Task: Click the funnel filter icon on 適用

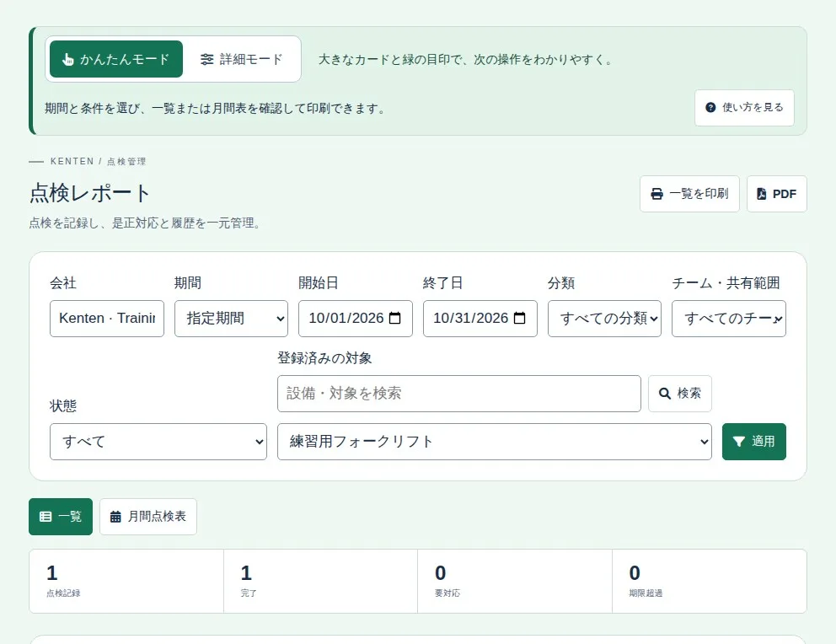Action: click(739, 442)
